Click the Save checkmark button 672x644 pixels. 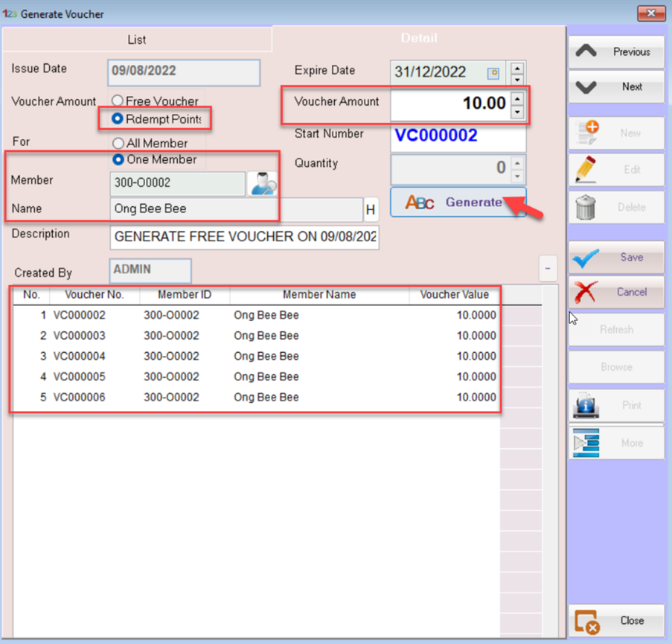click(x=616, y=258)
